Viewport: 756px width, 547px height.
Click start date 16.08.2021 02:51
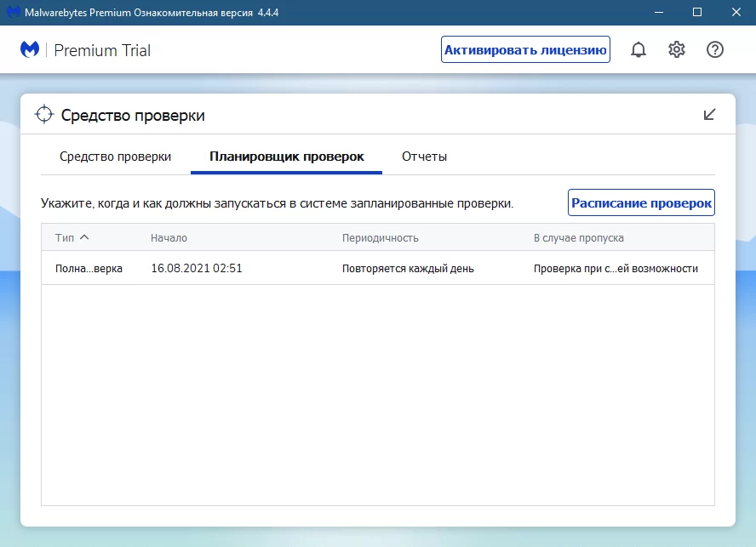click(x=197, y=269)
